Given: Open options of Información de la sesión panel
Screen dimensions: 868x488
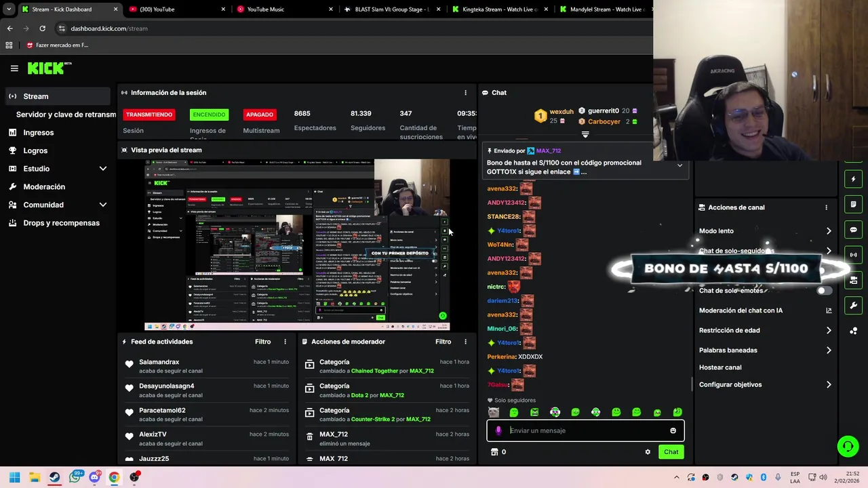Looking at the screenshot, I should pyautogui.click(x=465, y=93).
